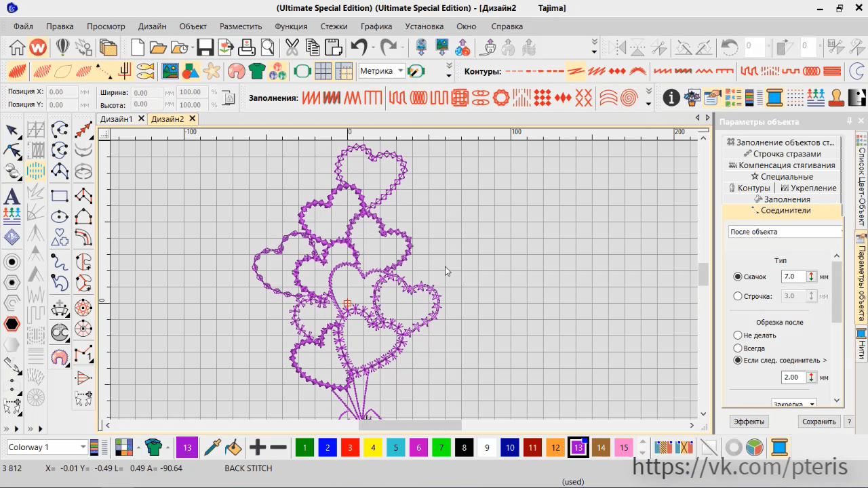Click the black info circle icon
Image resolution: width=868 pixels, height=488 pixels.
coord(671,98)
